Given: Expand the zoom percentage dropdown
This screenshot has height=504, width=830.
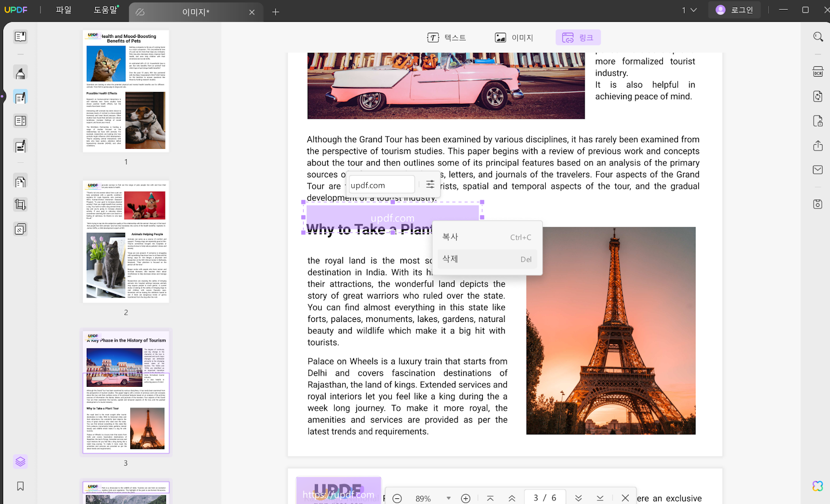Looking at the screenshot, I should [x=449, y=498].
